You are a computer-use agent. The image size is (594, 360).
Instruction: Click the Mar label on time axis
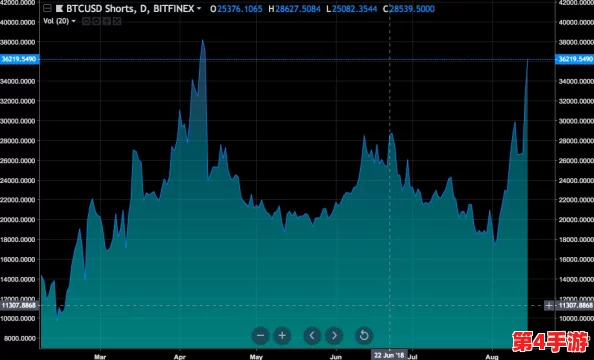pos(100,357)
